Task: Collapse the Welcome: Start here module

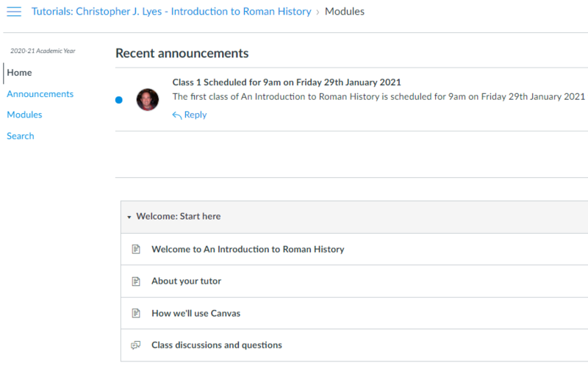Action: (129, 217)
